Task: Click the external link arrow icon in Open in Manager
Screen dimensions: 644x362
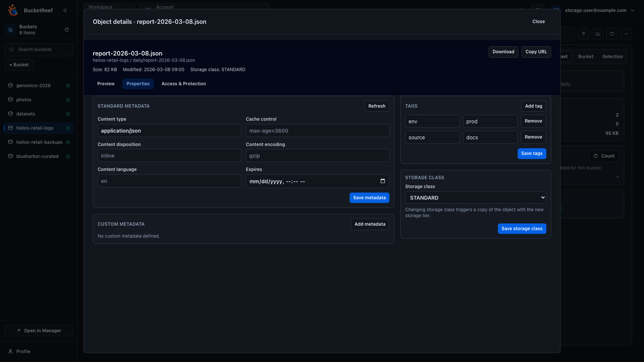Action: (19, 331)
